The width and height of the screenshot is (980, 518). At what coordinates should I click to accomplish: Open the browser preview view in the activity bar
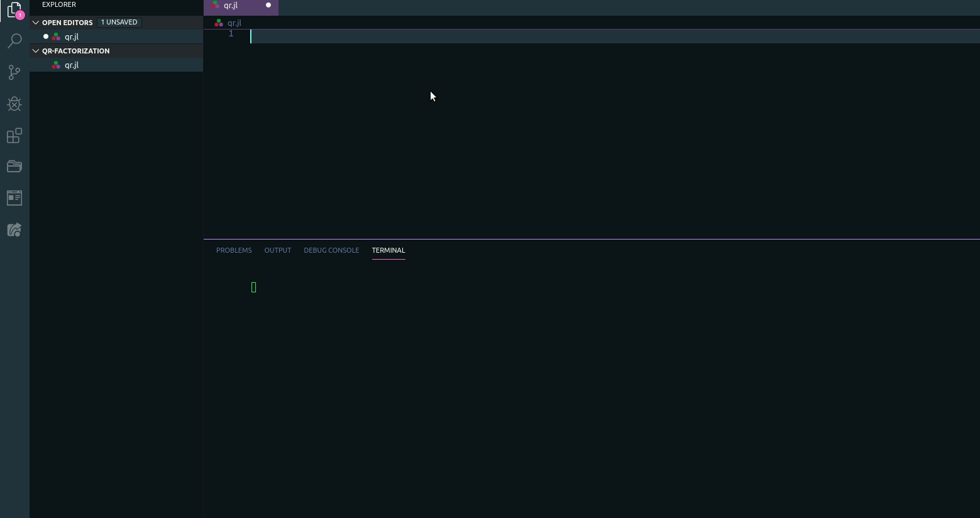point(14,198)
